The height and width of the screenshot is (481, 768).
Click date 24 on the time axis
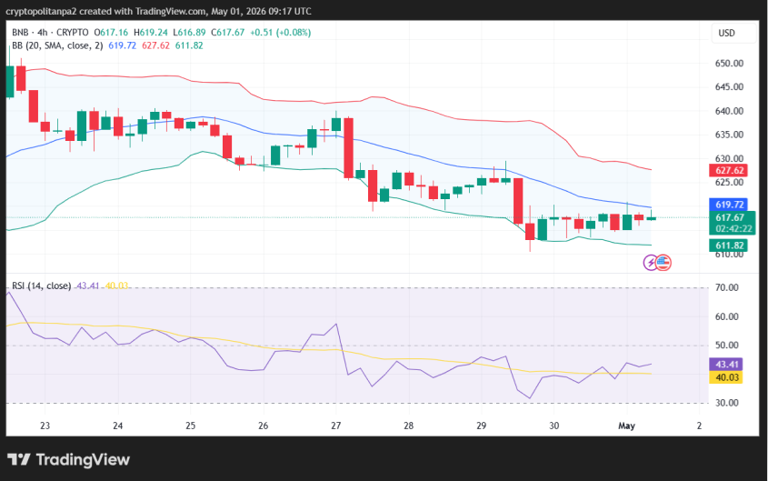(x=118, y=426)
